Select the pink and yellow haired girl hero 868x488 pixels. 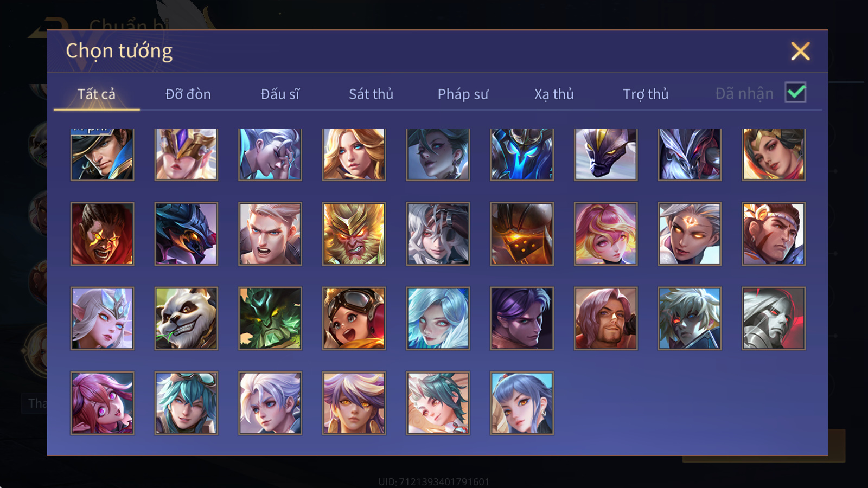(x=605, y=234)
